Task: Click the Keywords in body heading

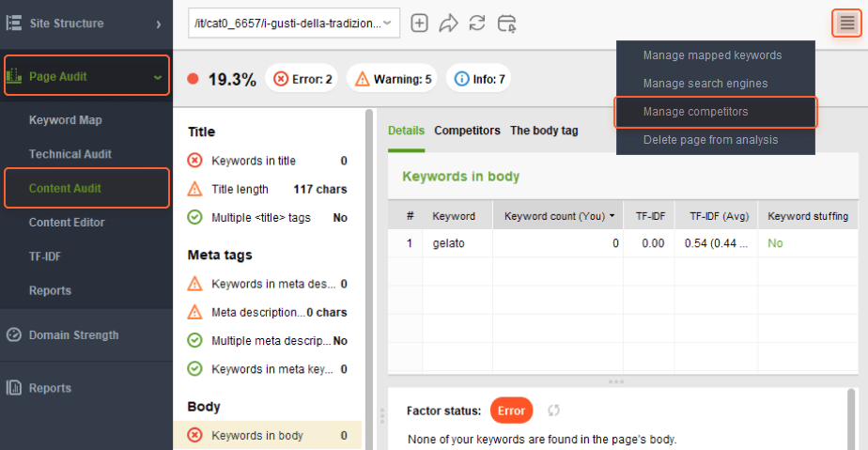Action: (460, 176)
